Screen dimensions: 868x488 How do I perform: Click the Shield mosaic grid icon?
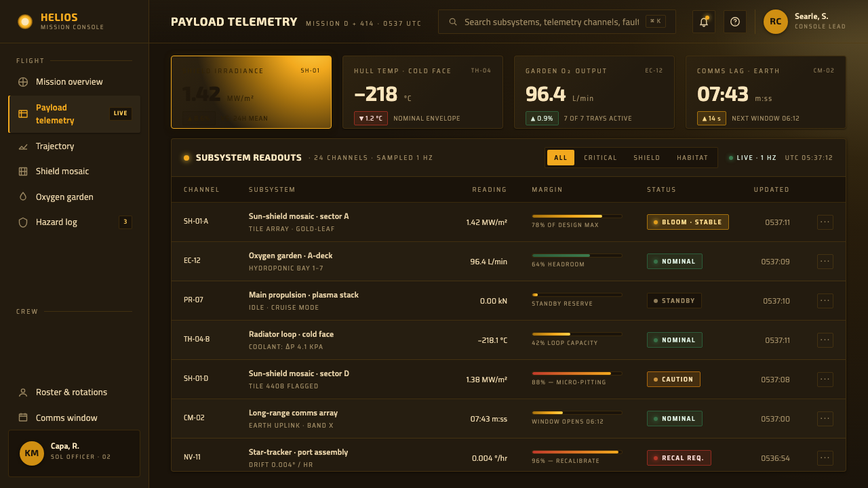[x=23, y=171]
